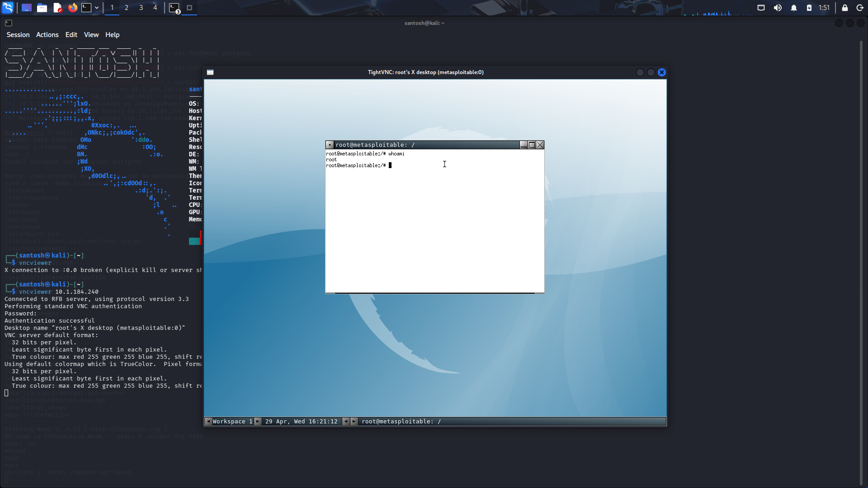Launch terminal emulator from top panel

pyautogui.click(x=86, y=8)
